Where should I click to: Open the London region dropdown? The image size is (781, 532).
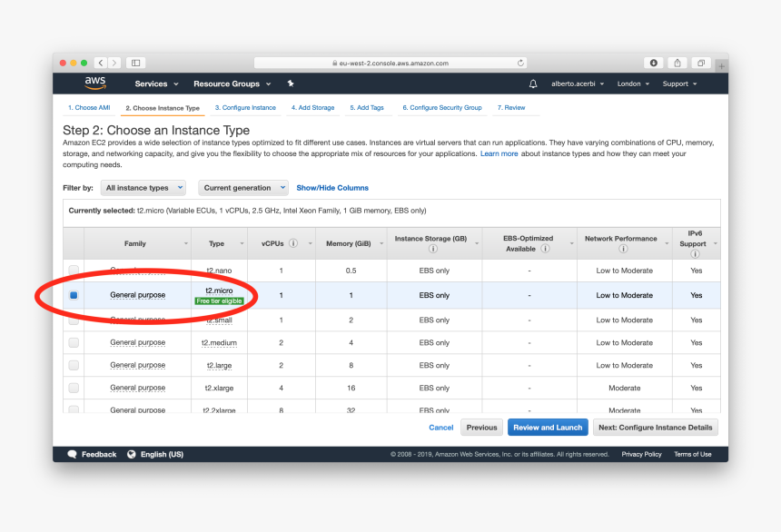pyautogui.click(x=633, y=84)
